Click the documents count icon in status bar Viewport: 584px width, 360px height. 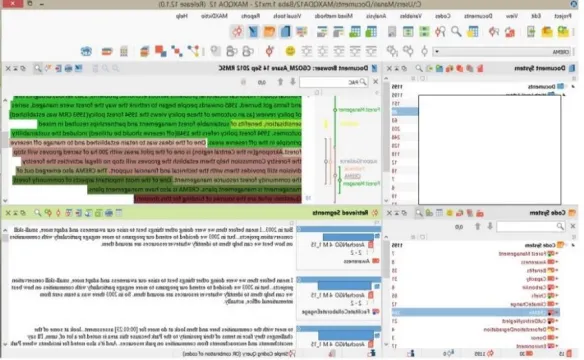[x=568, y=353]
